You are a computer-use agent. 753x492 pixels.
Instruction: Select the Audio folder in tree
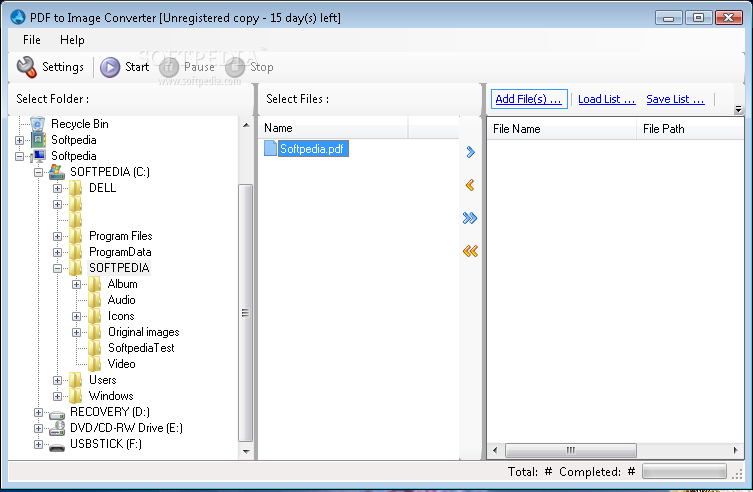(121, 300)
